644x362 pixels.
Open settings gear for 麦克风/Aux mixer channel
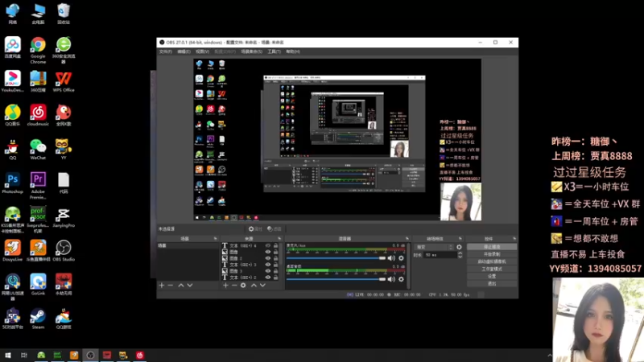(401, 258)
